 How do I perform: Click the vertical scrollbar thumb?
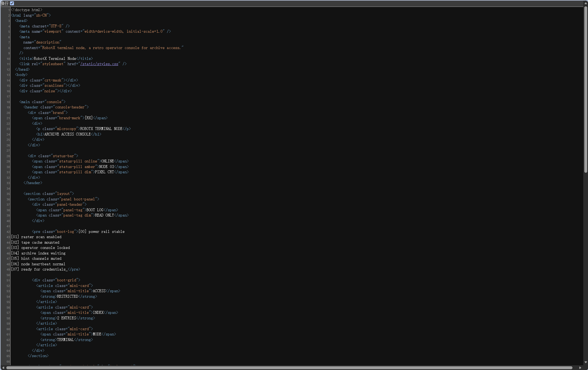586,90
